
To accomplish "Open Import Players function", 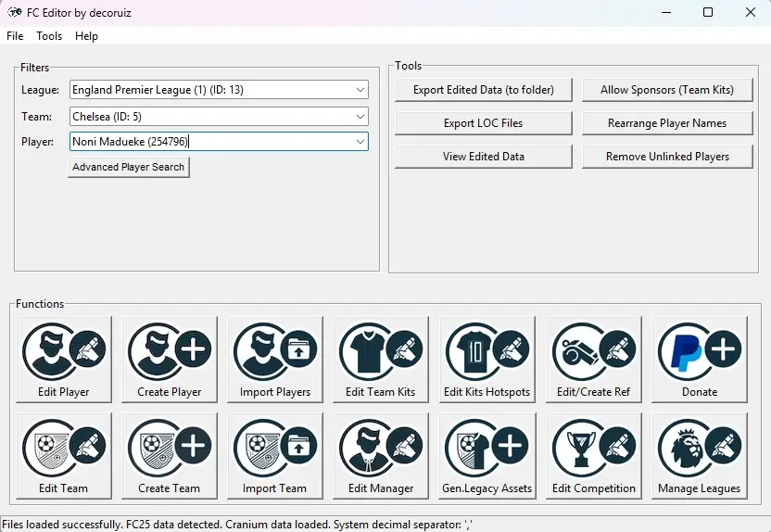I will point(275,360).
